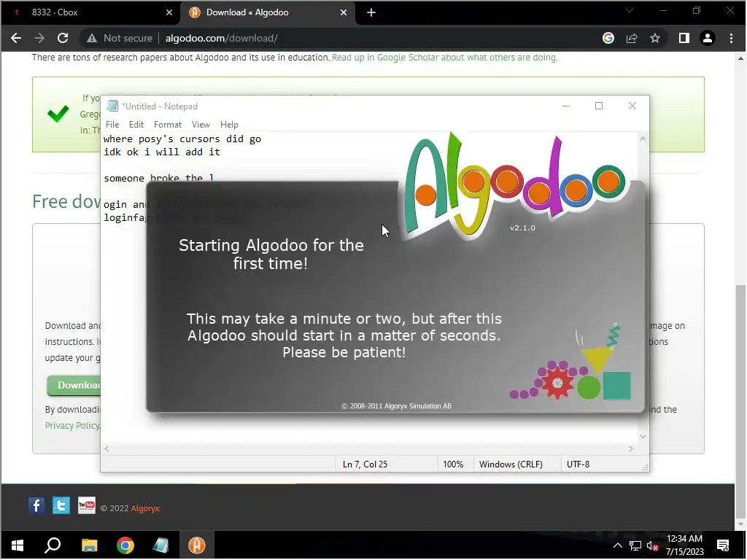Viewport: 747px width, 560px height.
Task: Switch to Chrome in the taskbar
Action: [125, 545]
